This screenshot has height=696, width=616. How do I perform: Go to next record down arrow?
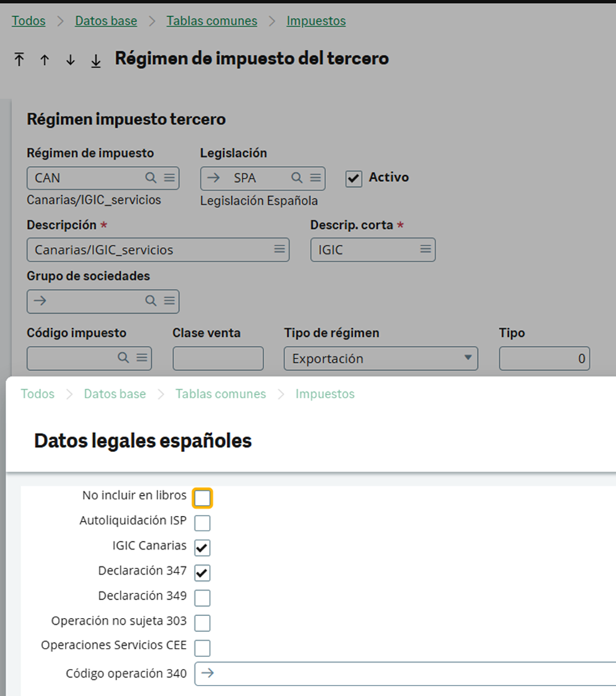70,60
